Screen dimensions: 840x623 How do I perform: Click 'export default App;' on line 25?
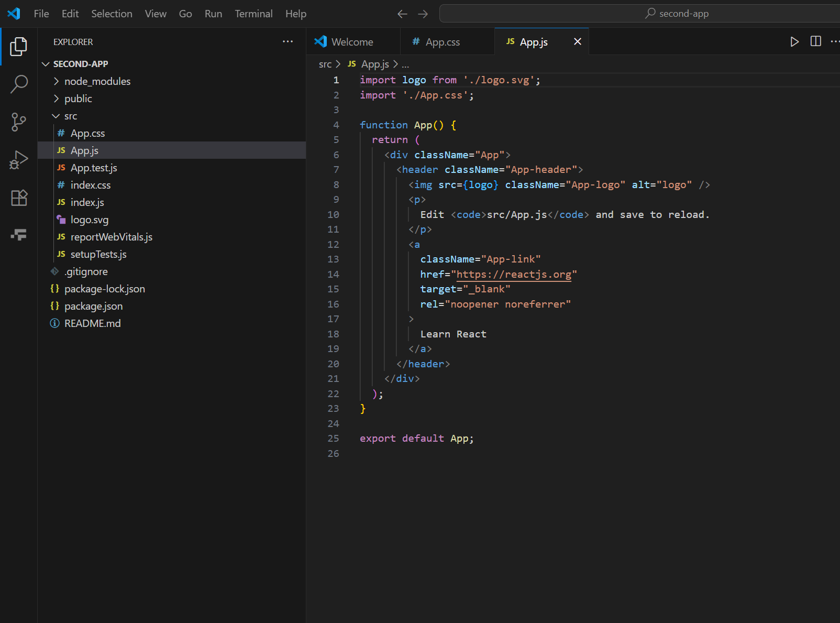click(x=417, y=439)
